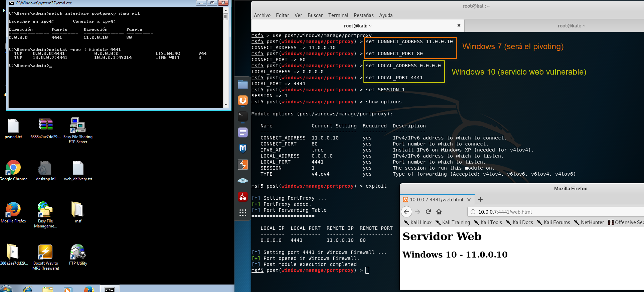Show site information icon in URL bar
The height and width of the screenshot is (292, 644).
click(473, 212)
